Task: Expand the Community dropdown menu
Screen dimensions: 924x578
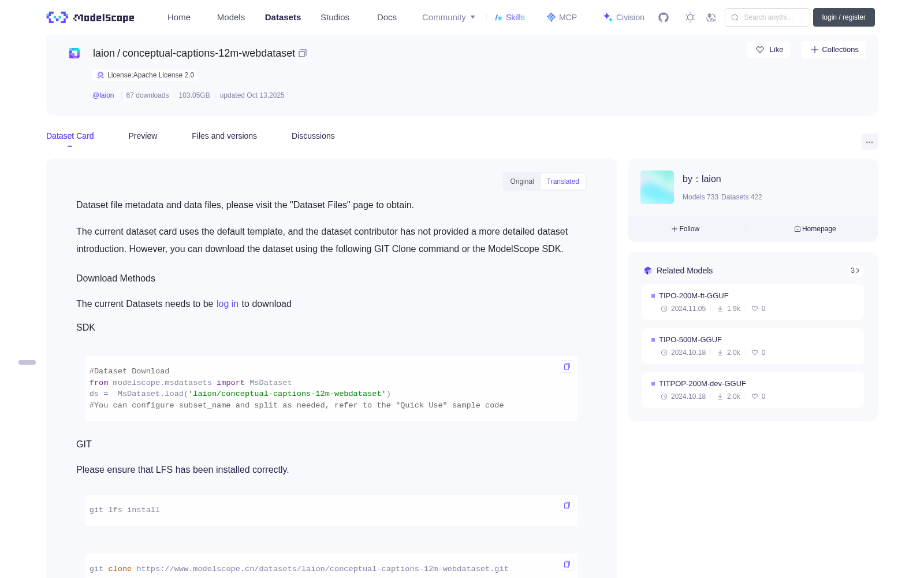Action: (x=449, y=17)
